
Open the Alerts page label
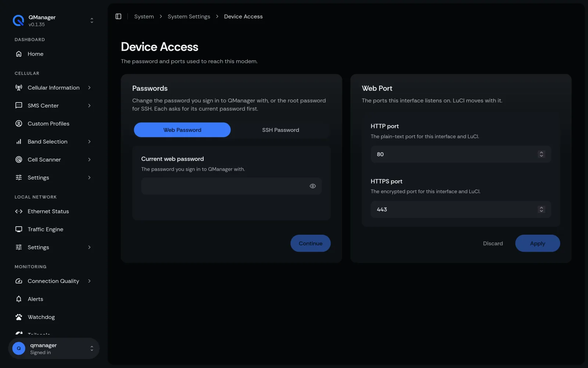(35, 299)
